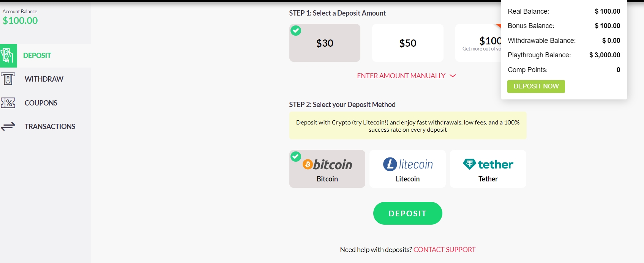Select the $50 deposit amount
The width and height of the screenshot is (644, 263).
407,43
